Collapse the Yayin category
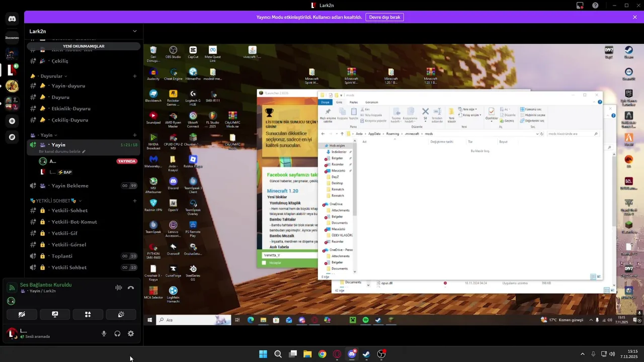644x362 pixels. click(x=46, y=135)
